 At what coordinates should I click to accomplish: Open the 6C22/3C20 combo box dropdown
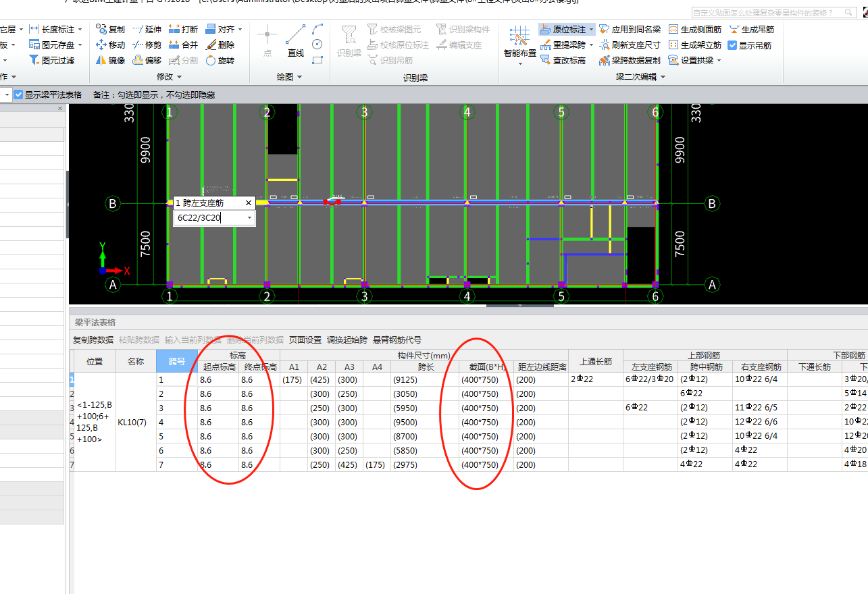click(x=249, y=218)
